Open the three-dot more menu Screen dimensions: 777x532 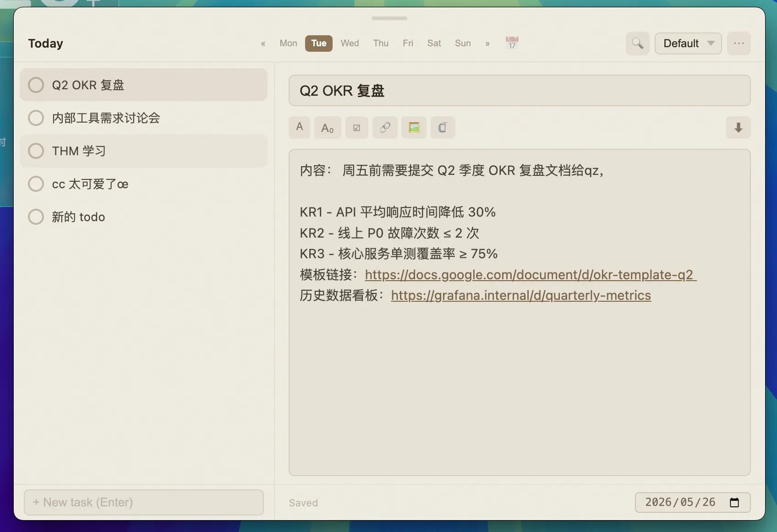(739, 43)
